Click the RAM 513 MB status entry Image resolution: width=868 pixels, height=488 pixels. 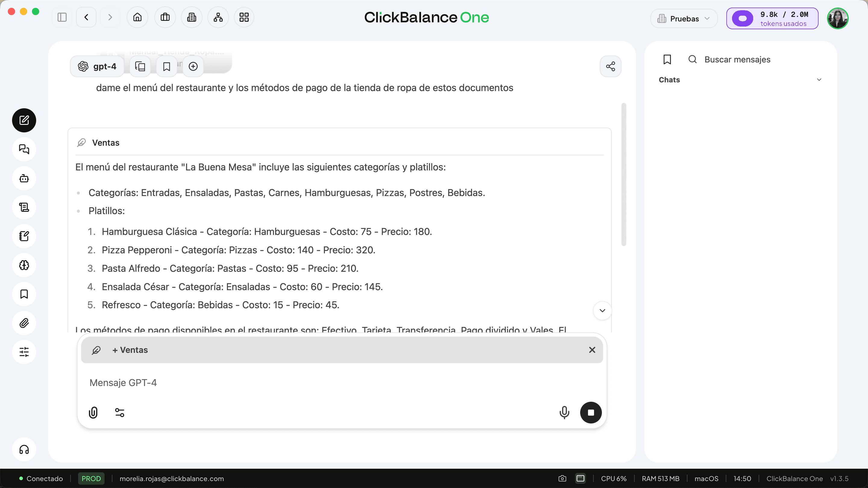pos(660,479)
